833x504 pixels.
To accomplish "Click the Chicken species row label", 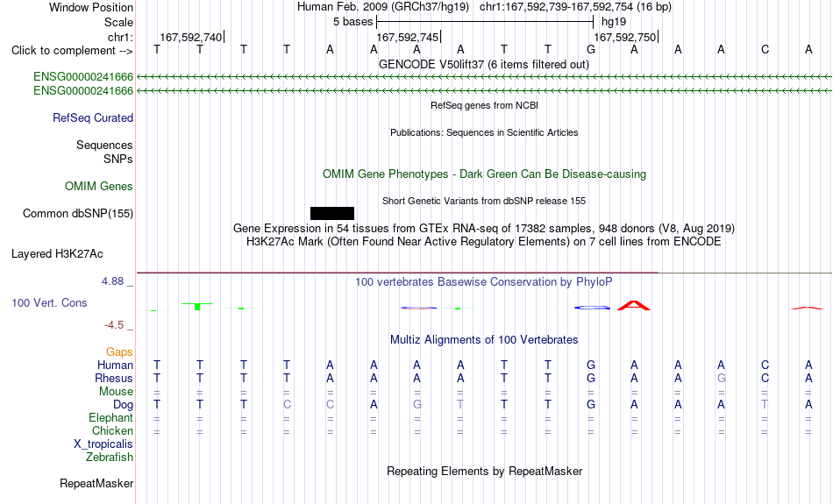I will [x=112, y=430].
